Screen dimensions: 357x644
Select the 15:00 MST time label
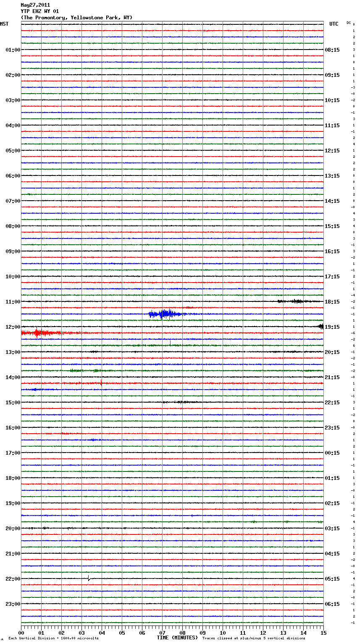point(13,403)
